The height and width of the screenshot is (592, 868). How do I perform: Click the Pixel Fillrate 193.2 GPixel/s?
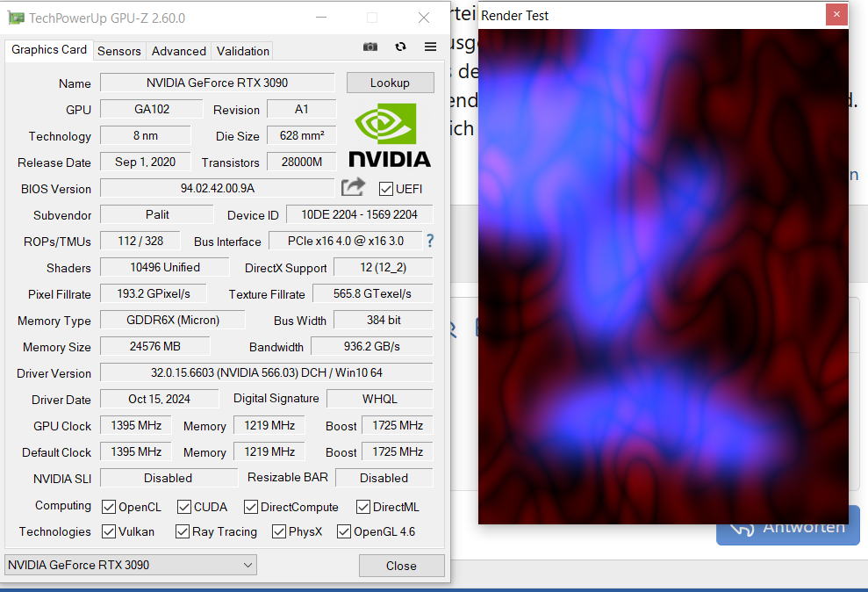coord(154,293)
